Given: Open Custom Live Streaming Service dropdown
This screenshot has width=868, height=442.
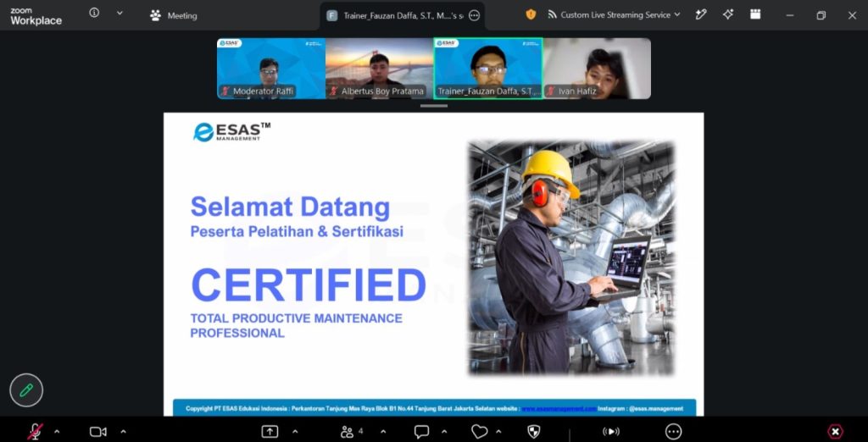Looking at the screenshot, I should tap(615, 15).
